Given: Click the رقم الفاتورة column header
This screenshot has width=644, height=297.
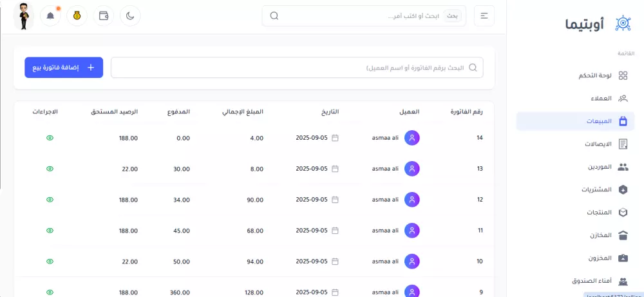Looking at the screenshot, I should 466,111.
